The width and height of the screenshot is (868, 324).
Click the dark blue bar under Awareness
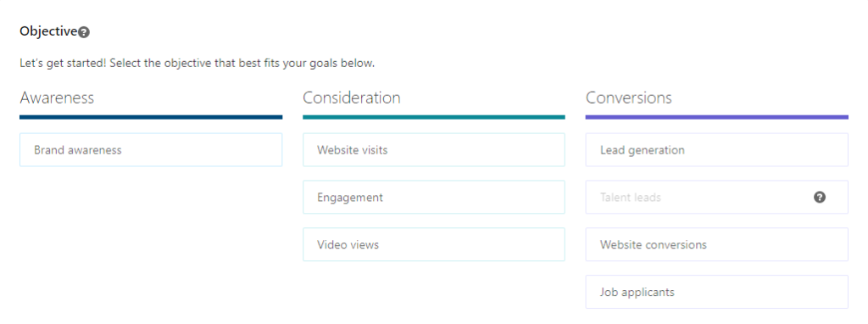pyautogui.click(x=151, y=117)
